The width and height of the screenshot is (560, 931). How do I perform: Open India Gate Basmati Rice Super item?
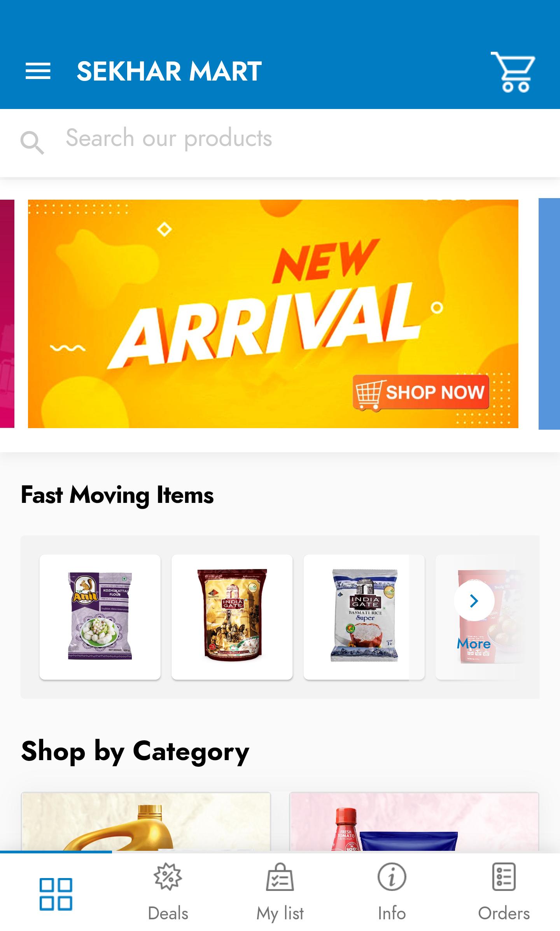click(x=364, y=617)
